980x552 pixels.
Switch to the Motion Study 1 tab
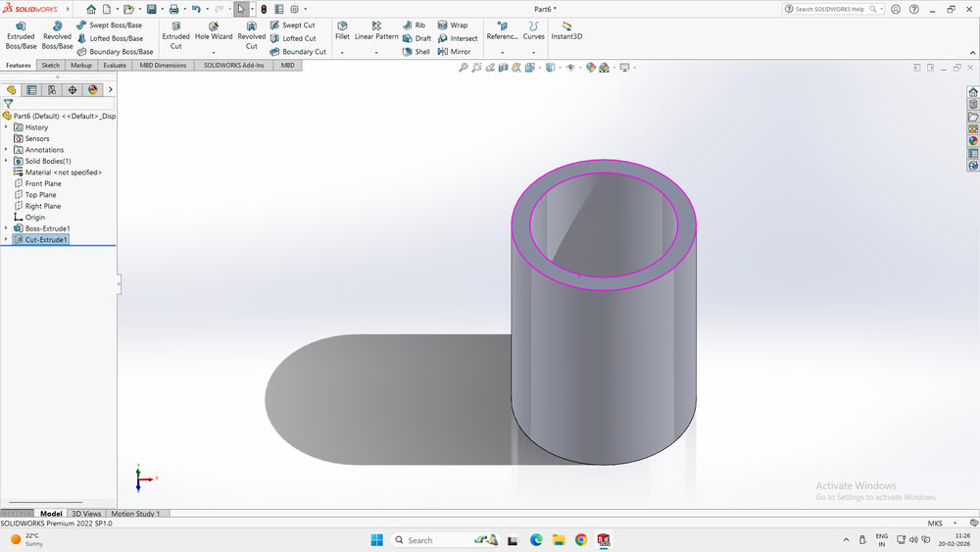(135, 513)
